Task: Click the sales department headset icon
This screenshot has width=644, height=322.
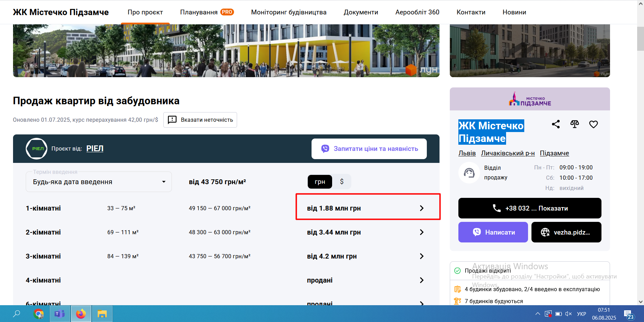Action: pyautogui.click(x=469, y=172)
